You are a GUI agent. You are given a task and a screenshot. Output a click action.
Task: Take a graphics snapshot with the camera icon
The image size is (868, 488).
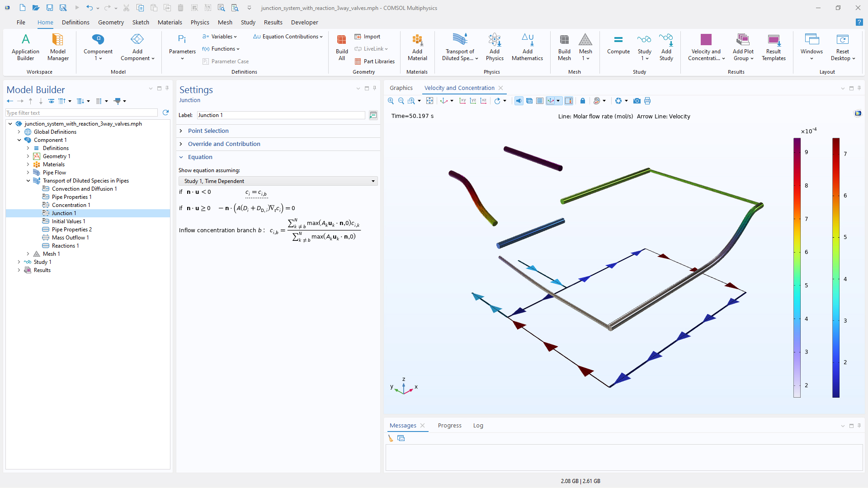(637, 101)
